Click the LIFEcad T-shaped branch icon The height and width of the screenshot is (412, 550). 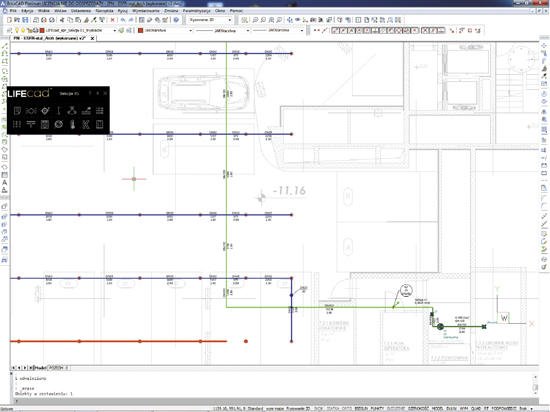point(31,124)
